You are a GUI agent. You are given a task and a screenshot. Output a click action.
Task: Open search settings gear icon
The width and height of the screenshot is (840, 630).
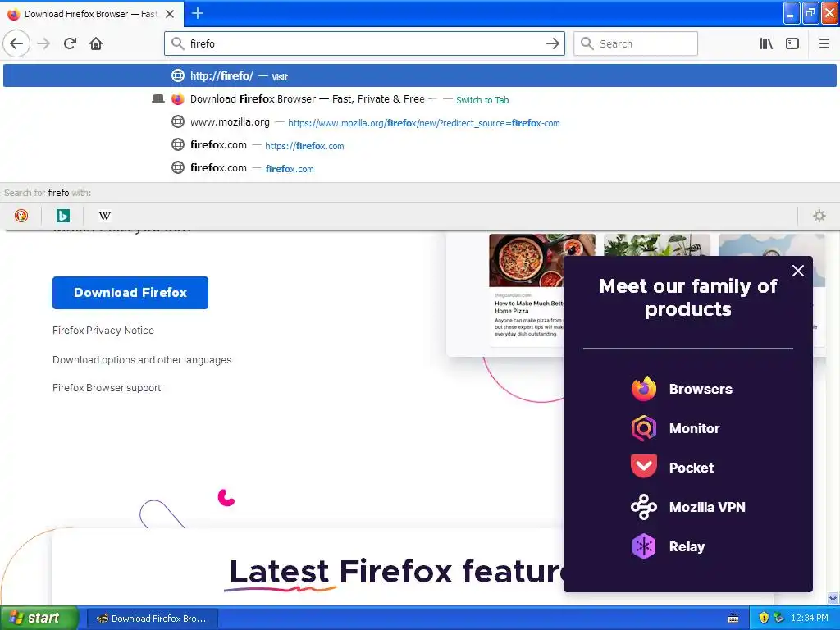click(x=819, y=216)
